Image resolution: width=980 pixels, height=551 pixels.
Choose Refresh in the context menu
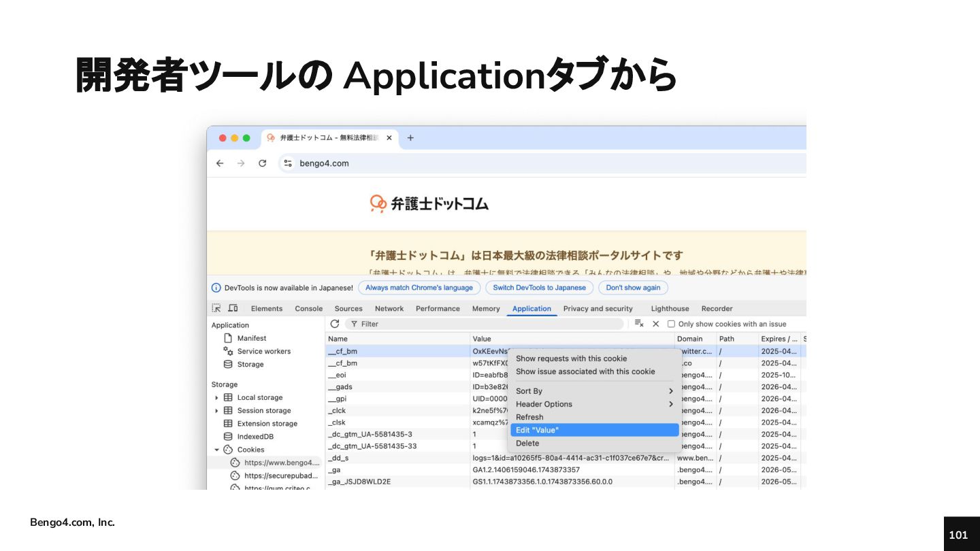595,417
